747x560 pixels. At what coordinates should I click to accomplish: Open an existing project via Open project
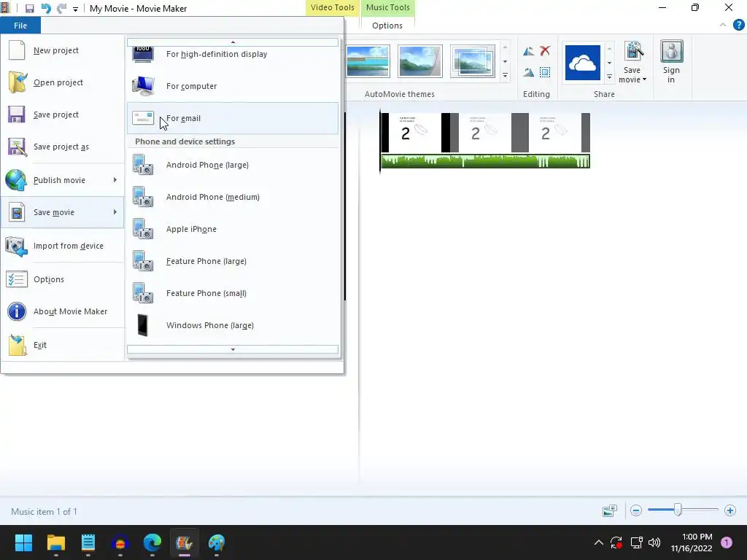pyautogui.click(x=63, y=82)
